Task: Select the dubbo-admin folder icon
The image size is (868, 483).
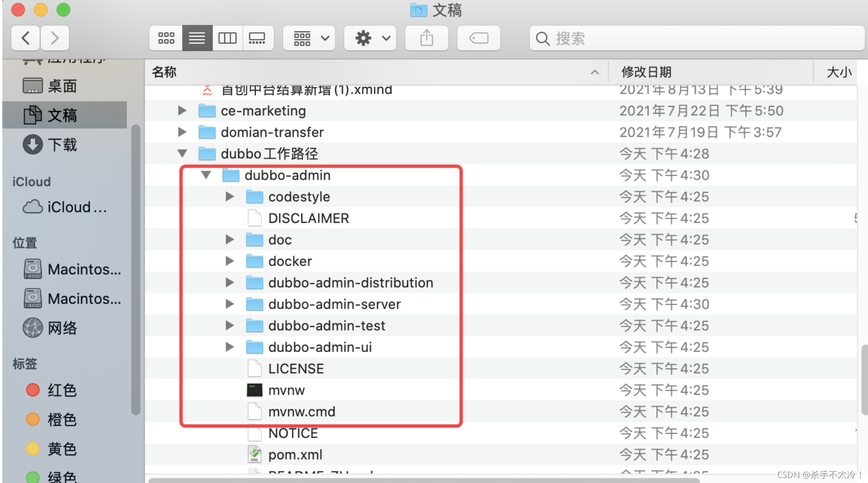Action: click(231, 175)
